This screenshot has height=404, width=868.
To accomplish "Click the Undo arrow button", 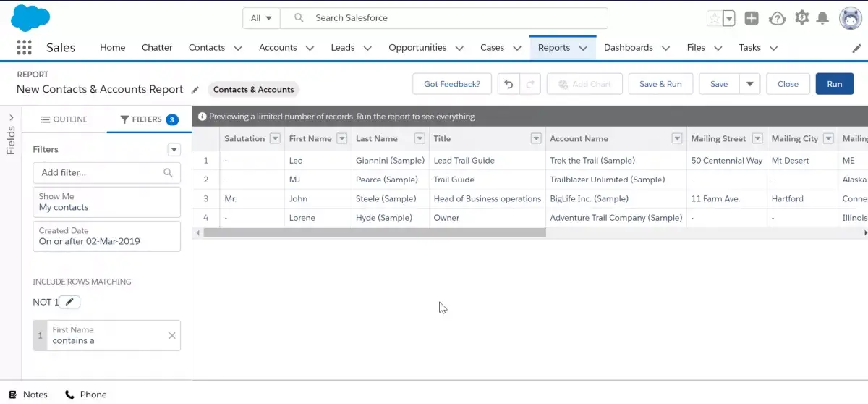I will pos(509,84).
